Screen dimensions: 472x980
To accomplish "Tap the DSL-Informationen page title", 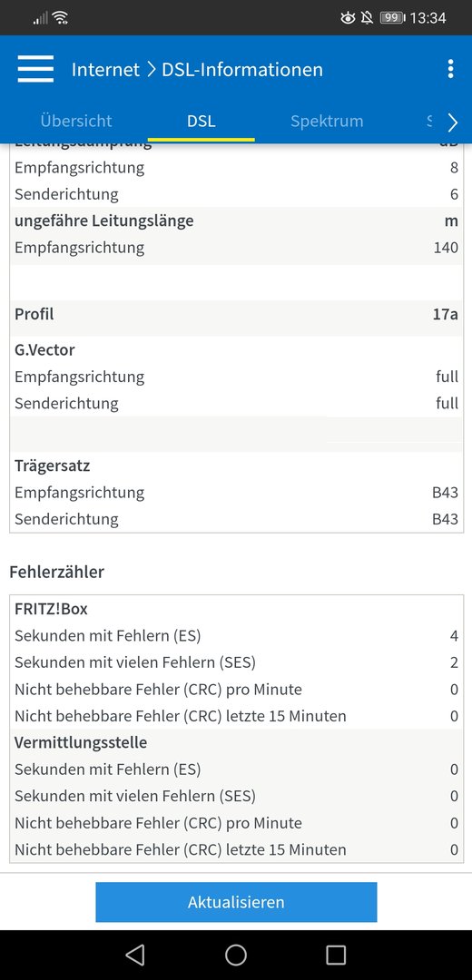I will click(x=242, y=69).
